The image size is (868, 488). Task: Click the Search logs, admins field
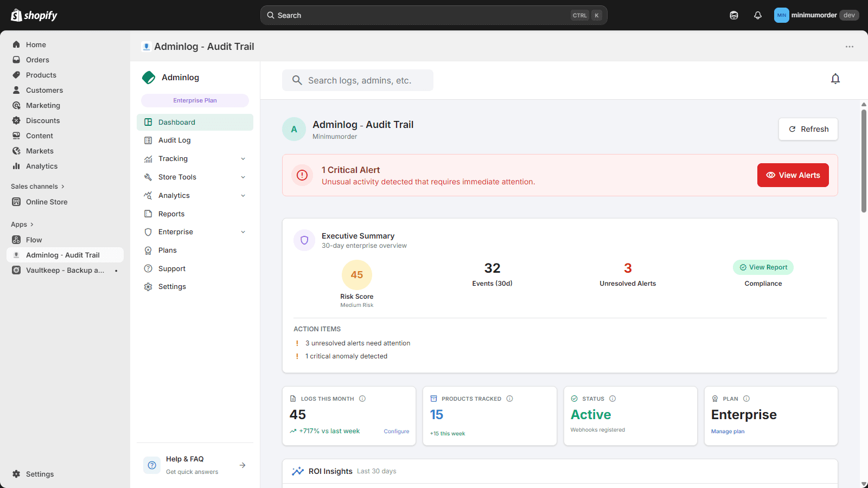358,80
